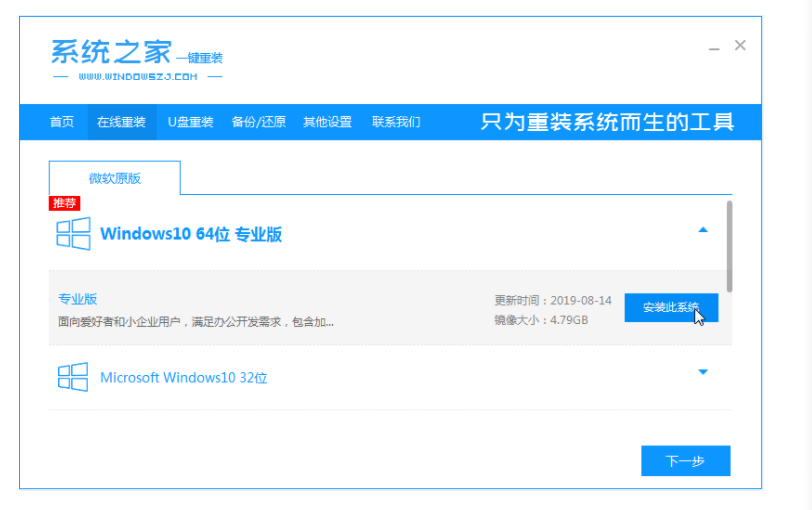
Task: Open the 首页 navigation tab
Action: [x=62, y=122]
